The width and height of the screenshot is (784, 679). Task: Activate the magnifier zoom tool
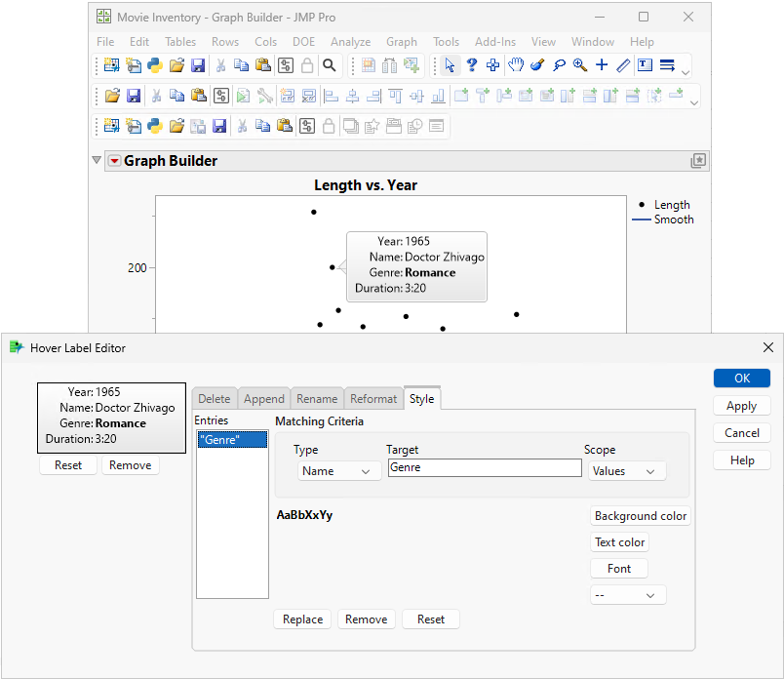click(x=580, y=65)
